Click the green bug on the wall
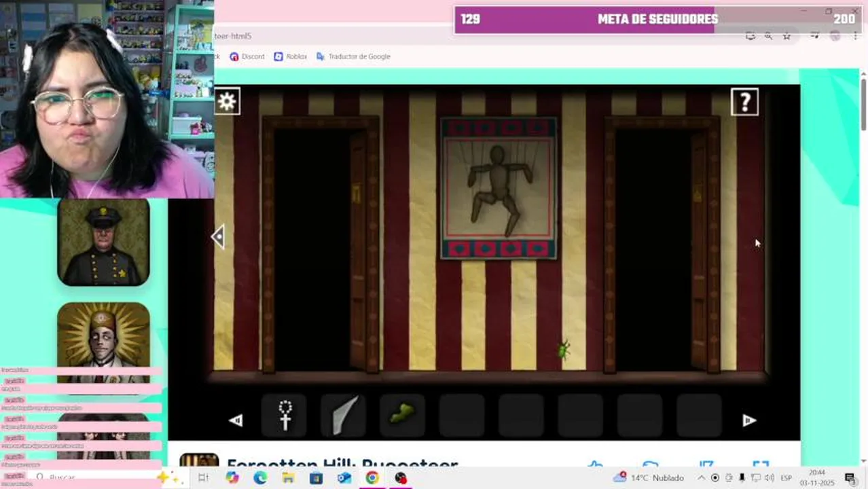Image resolution: width=868 pixels, height=489 pixels. 563,349
